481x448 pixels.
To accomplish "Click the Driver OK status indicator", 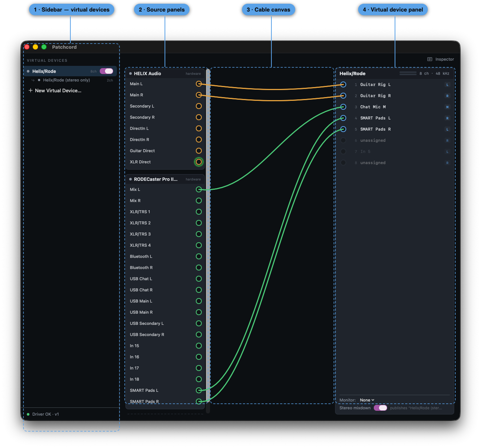I will pos(43,414).
